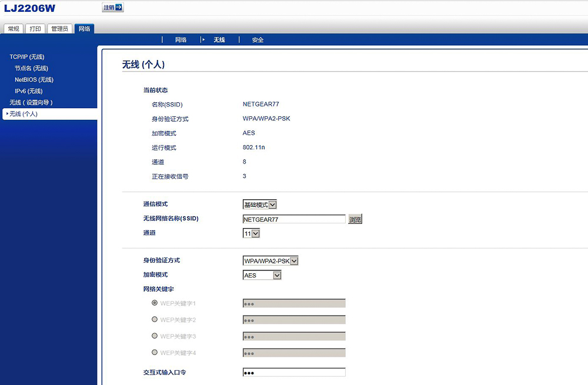Viewport: 588px width, 385px height.
Task: Click the 无线网络名称(SSID) input field
Action: point(293,219)
